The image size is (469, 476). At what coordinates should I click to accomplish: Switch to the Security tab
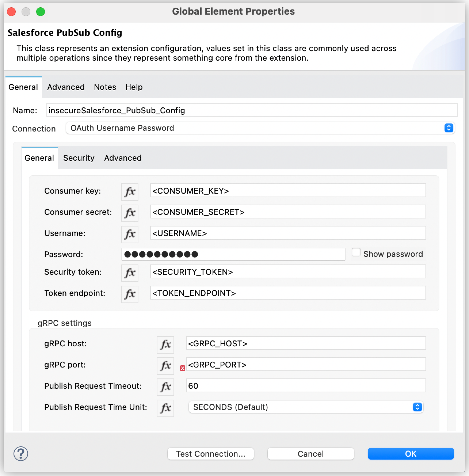(x=79, y=158)
